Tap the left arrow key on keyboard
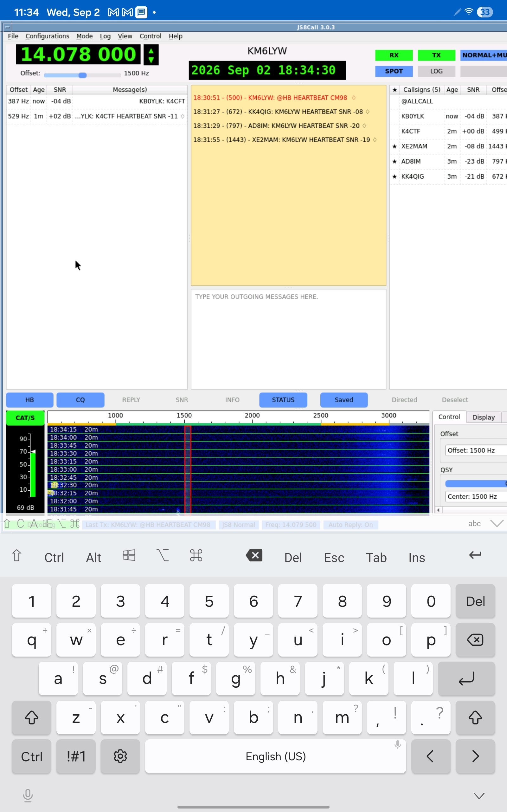Viewport: 507px width, 812px height. (431, 756)
